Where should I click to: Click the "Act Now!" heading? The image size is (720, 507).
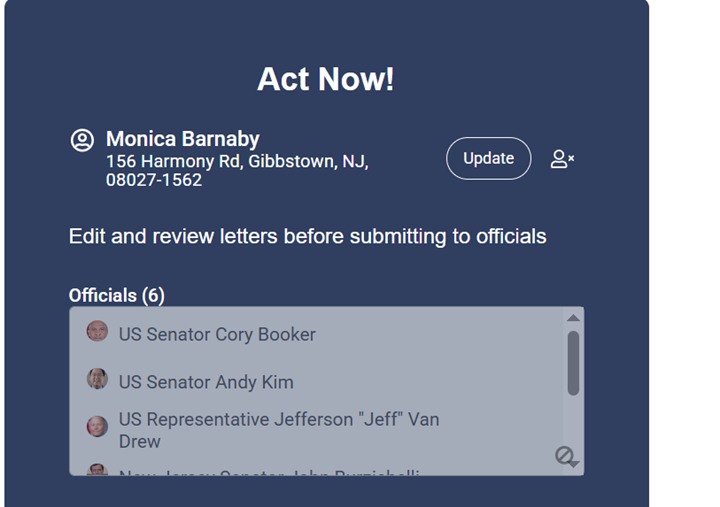[x=326, y=79]
